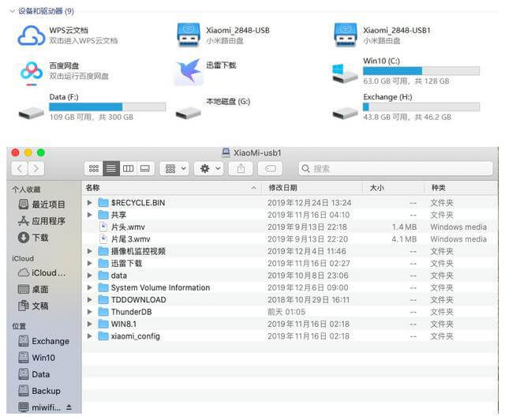Expand the TDDOWNLOAD folder disclosure triangle
The image size is (505, 420).
[x=90, y=300]
